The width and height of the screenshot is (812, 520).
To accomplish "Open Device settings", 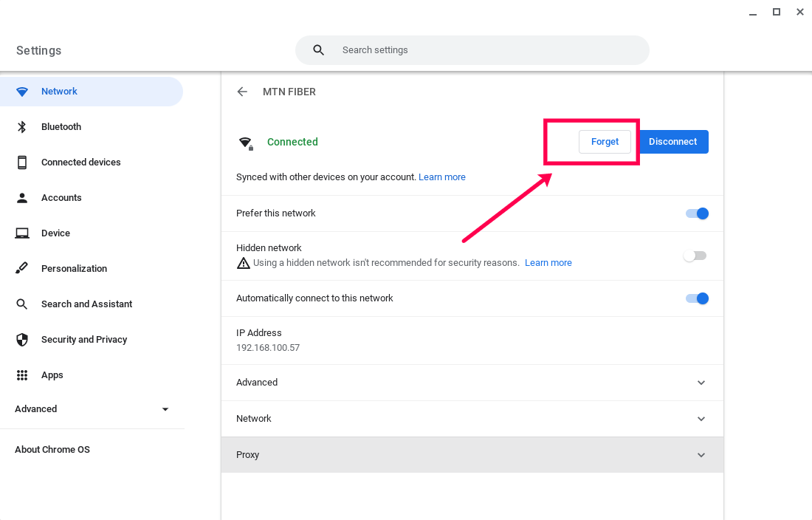I will 92,233.
